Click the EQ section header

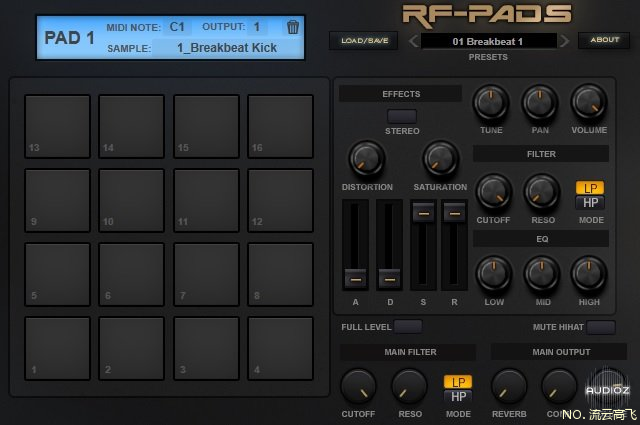point(541,239)
